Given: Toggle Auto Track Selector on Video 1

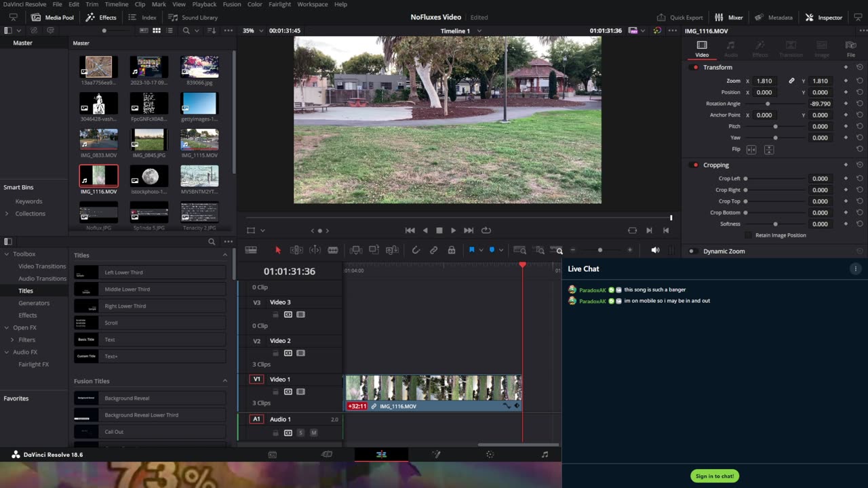Looking at the screenshot, I should pos(288,392).
